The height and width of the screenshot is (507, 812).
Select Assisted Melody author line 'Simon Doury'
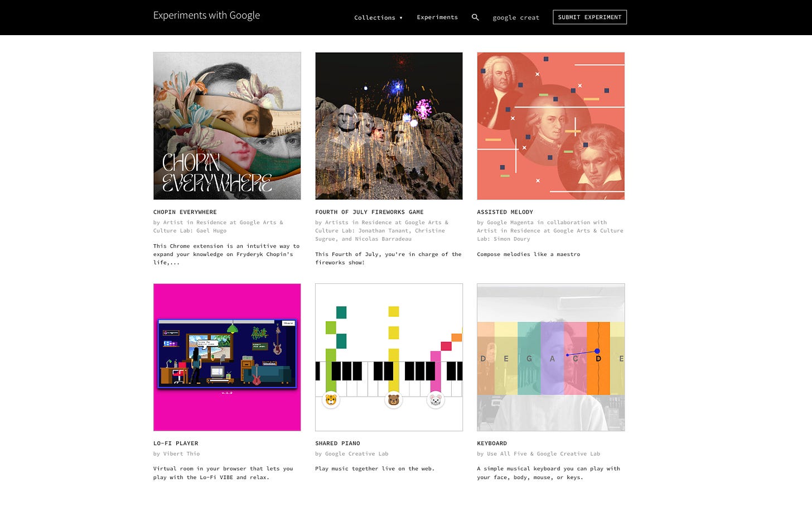coord(513,239)
